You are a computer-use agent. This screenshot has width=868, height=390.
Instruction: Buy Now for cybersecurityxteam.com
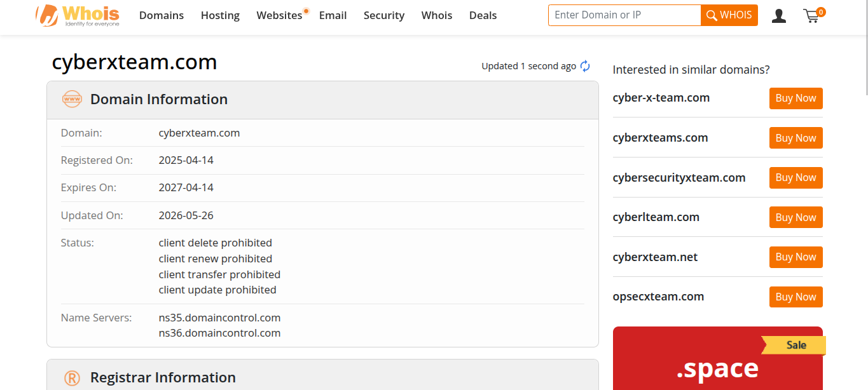pyautogui.click(x=796, y=178)
